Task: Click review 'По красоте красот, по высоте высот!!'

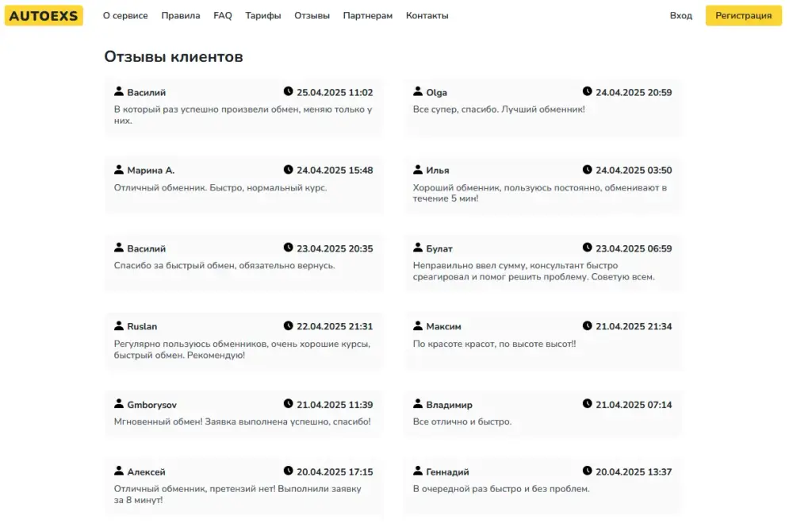Action: point(494,344)
